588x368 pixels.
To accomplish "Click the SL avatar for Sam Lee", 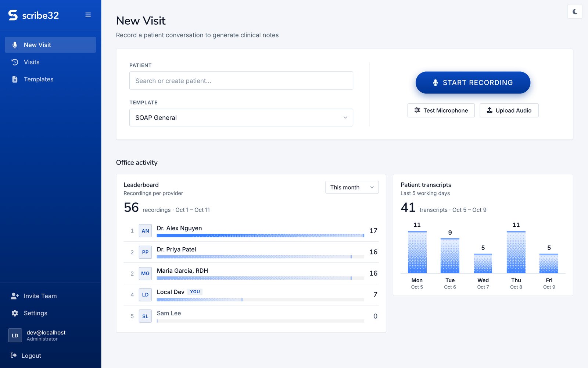I will click(145, 316).
